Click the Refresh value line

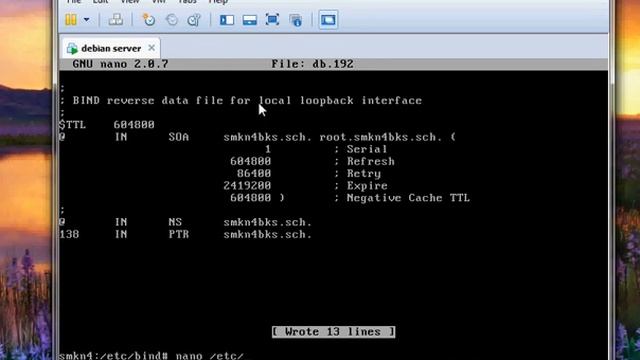point(312,161)
